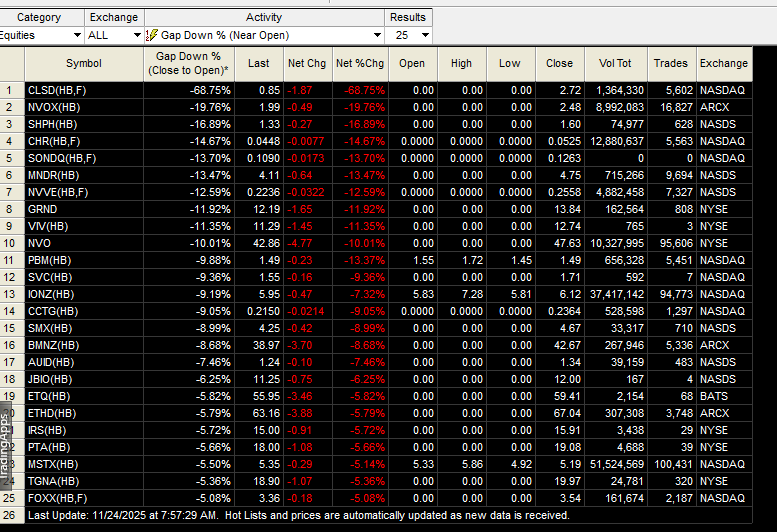Open the Activity dropdown arrow
This screenshot has height=532, width=777.
click(377, 35)
